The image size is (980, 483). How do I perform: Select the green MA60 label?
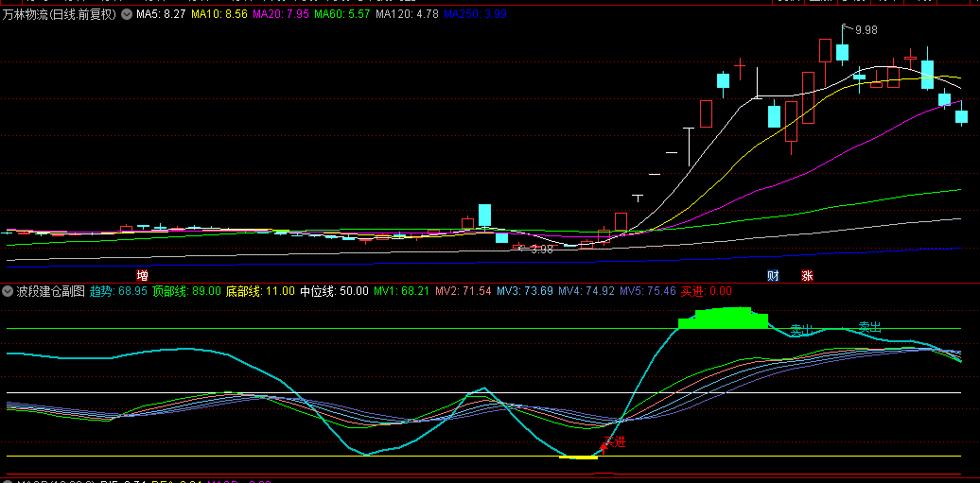341,15
